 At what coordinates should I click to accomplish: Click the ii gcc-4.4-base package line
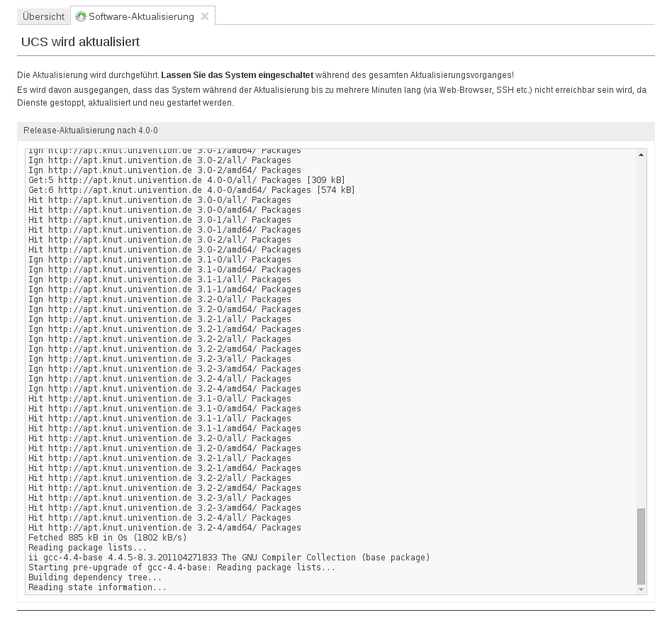[x=228, y=558]
